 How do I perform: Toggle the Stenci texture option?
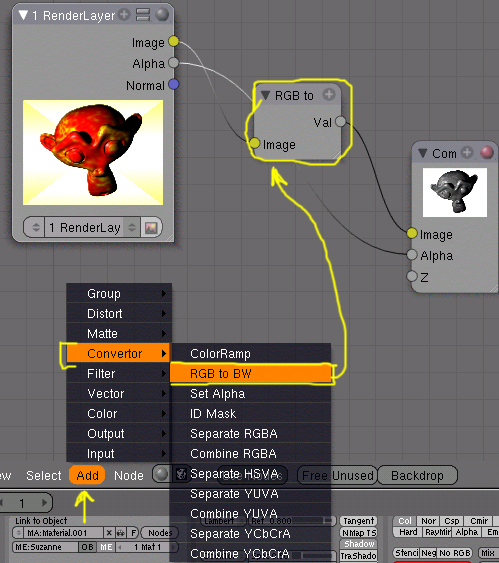[407, 553]
